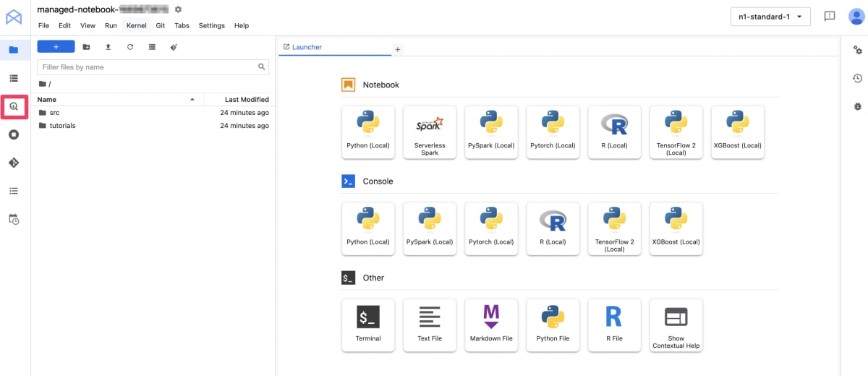
Task: Open the property inspector gears icon
Action: tap(857, 50)
